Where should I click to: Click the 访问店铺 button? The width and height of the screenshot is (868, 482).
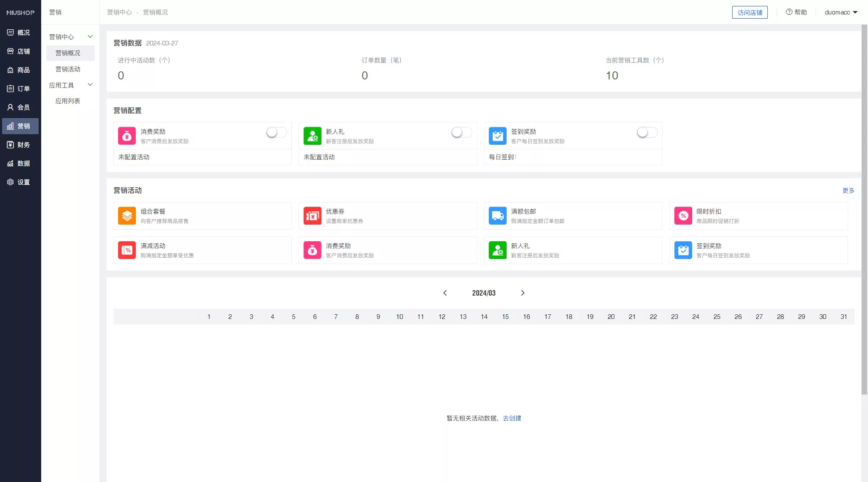750,12
